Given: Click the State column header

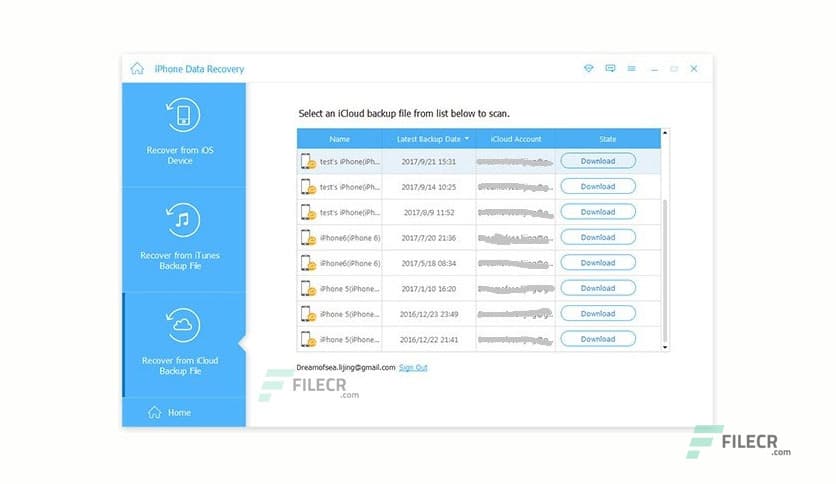Looking at the screenshot, I should click(x=607, y=139).
